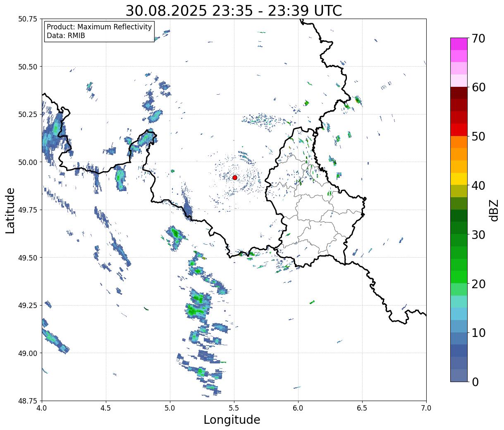
Task: Click the colorbar tick label 20
Action: point(478,284)
